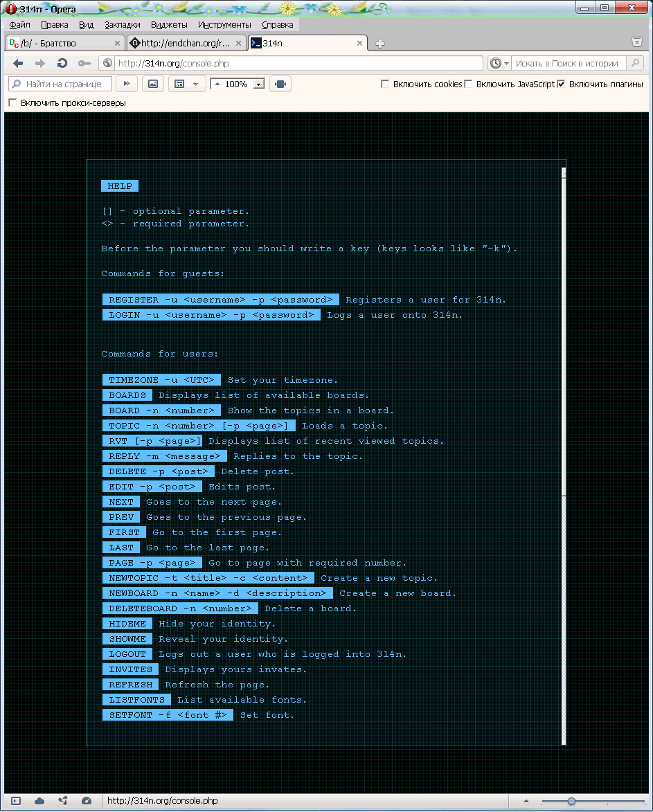Open the zoom percentage dropdown arrow
Image resolution: width=653 pixels, height=812 pixels.
(259, 84)
